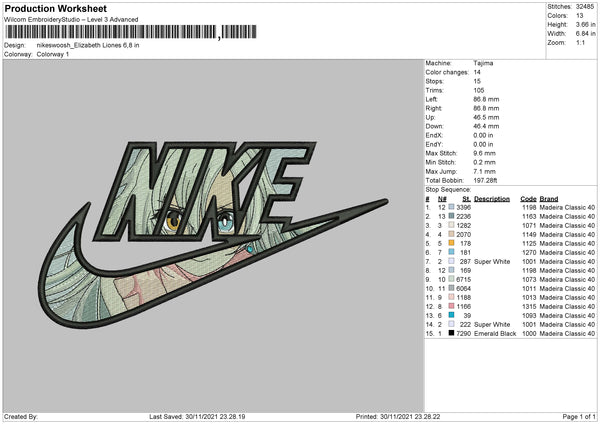Click the Max Stitch value '9.6 mm'
This screenshot has height=424, width=600.
(484, 153)
